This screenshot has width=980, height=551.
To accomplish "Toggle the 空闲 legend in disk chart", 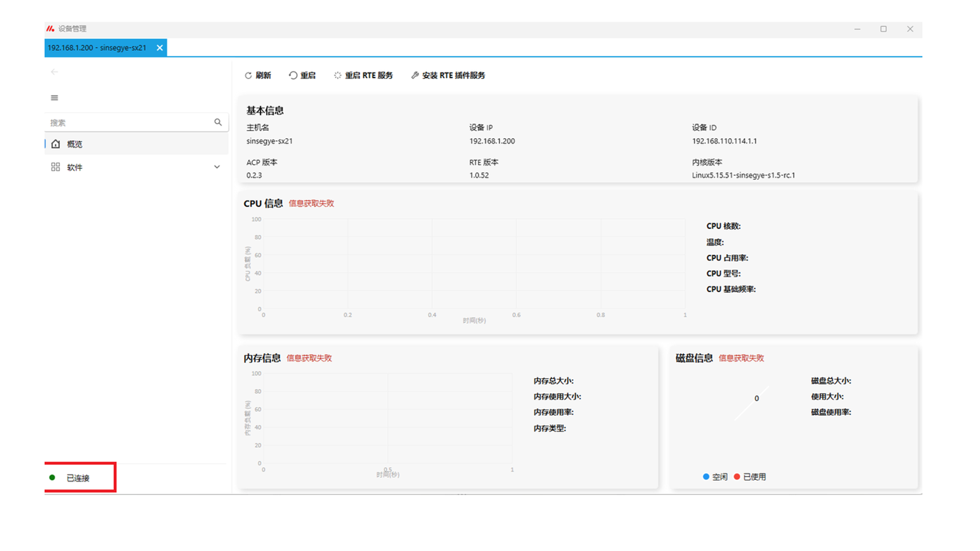I will tap(715, 477).
